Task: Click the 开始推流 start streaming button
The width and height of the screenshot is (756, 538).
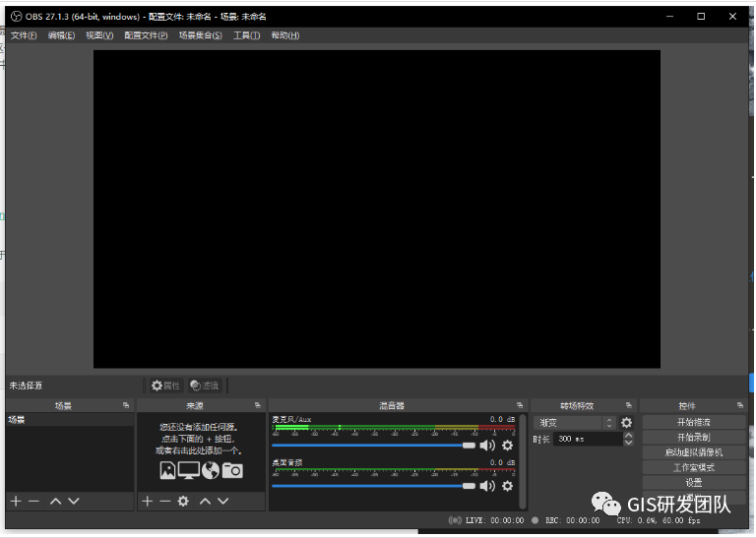Action: [694, 422]
